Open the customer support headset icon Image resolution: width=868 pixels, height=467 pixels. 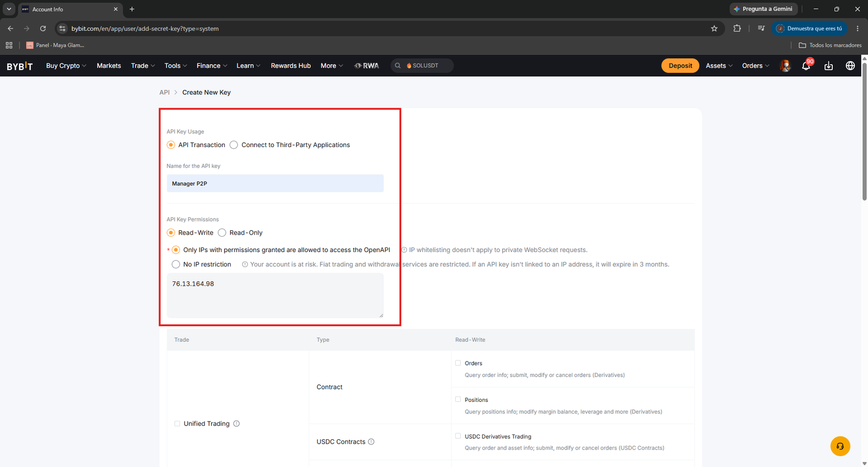tap(840, 446)
